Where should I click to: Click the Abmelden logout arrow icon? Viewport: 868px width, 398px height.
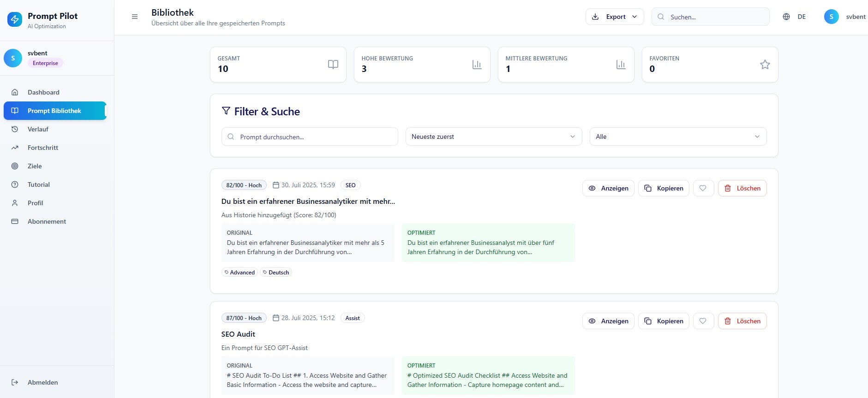point(15,382)
